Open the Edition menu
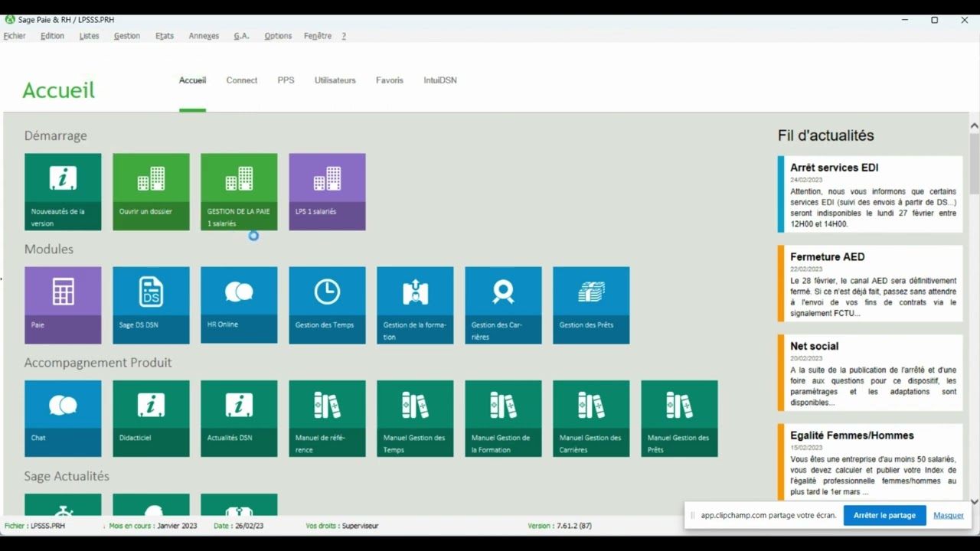Screen dimensions: 980x551 (x=52, y=36)
